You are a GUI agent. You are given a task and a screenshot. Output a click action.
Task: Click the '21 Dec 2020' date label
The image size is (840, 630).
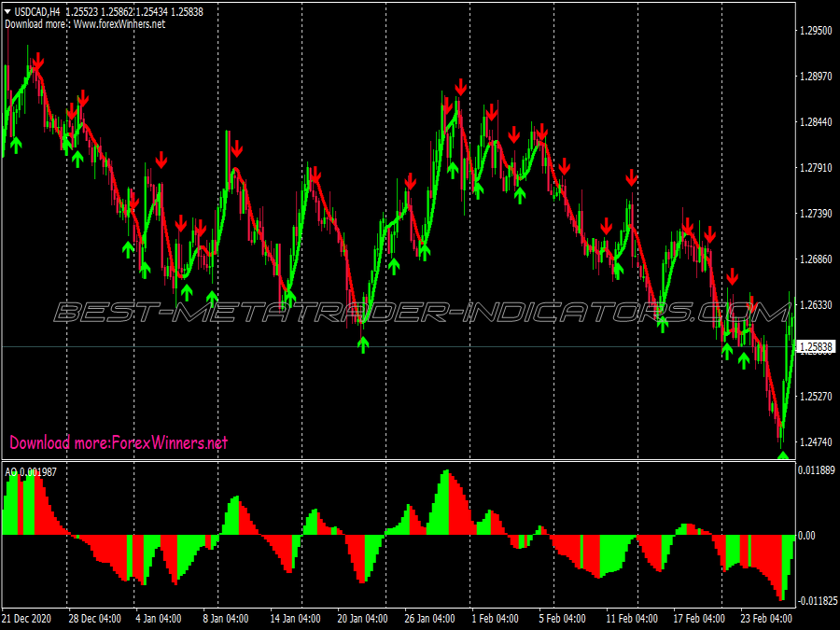[27, 619]
